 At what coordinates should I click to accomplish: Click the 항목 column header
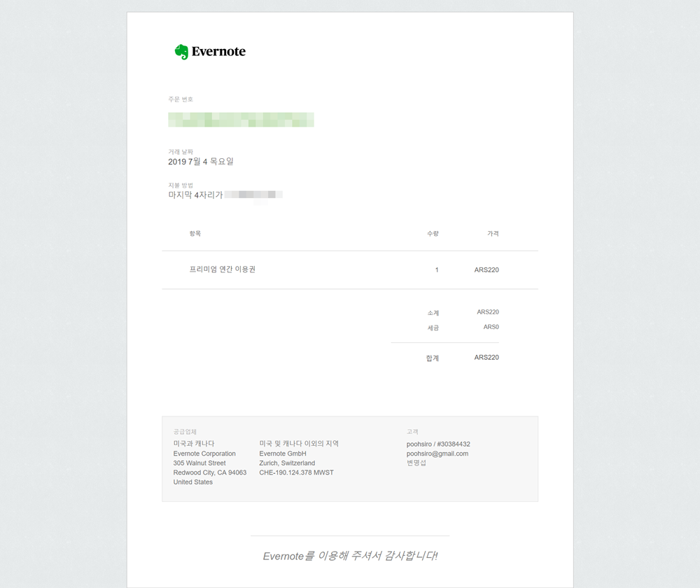point(195,234)
